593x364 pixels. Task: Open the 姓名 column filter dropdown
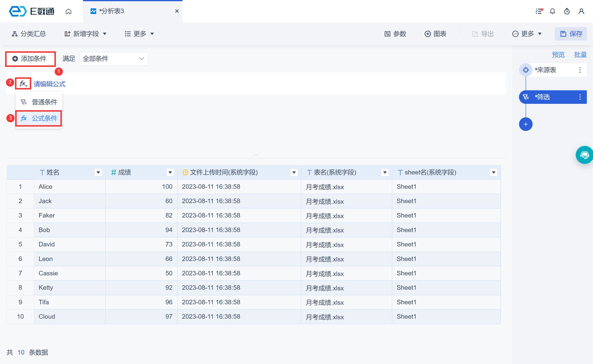tap(98, 172)
